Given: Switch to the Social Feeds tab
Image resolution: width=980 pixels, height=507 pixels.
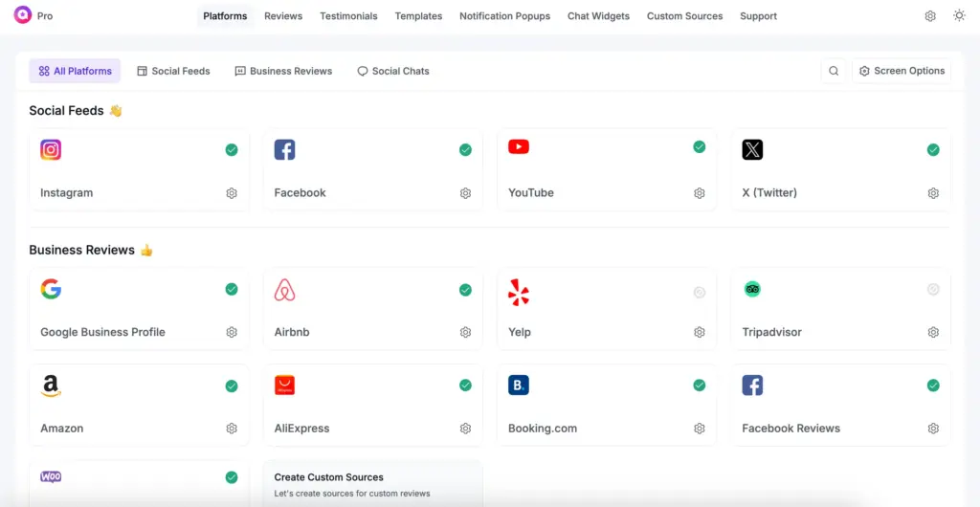Looking at the screenshot, I should (x=174, y=71).
